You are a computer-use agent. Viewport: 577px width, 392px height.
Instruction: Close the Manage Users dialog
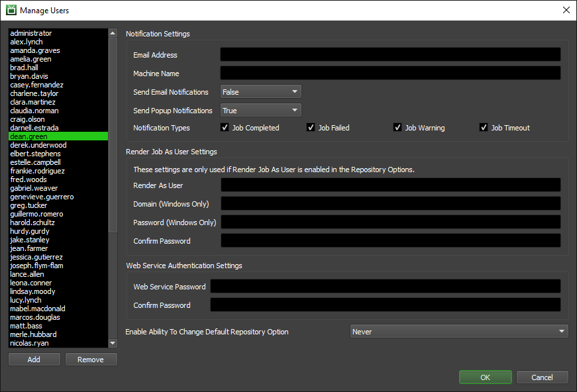coord(566,10)
